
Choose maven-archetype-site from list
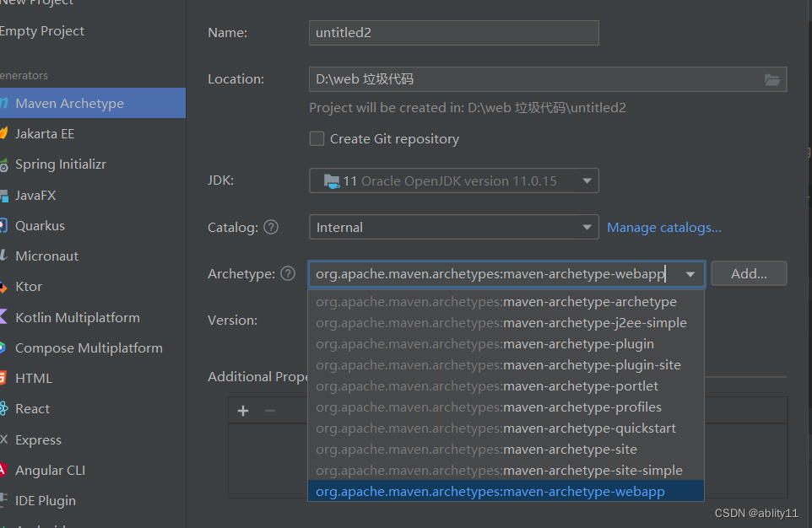tap(506, 450)
